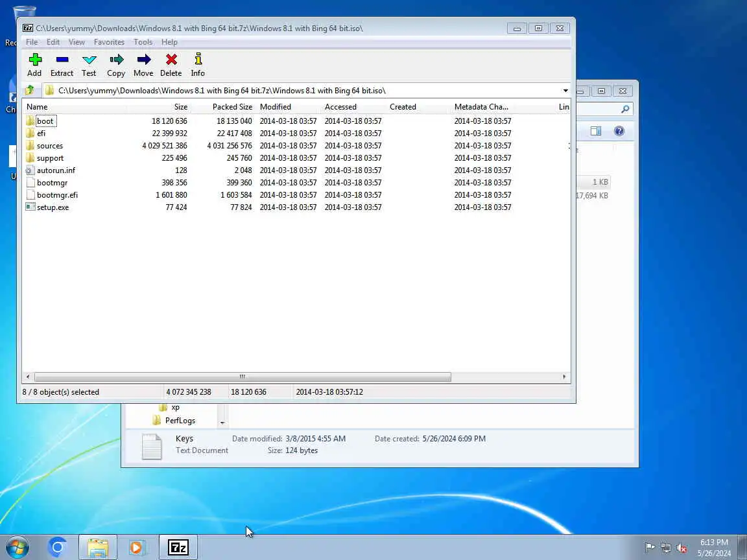
Task: Click the 7z icon in the title bar
Action: (x=28, y=28)
